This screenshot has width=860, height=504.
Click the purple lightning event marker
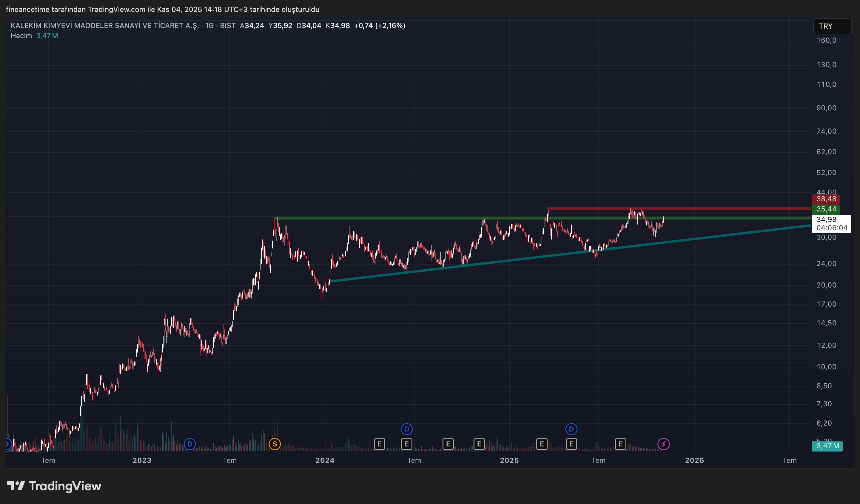coord(663,444)
